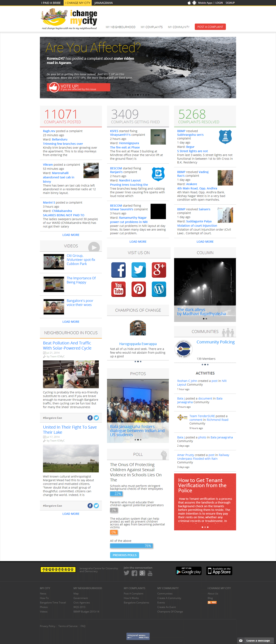Load more complaints posted entries
The height and width of the screenshot is (644, 276).
[71, 235]
